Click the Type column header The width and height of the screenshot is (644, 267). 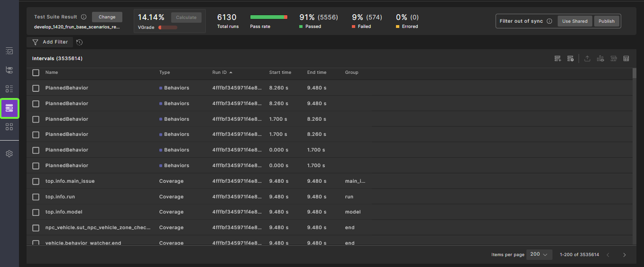(165, 72)
